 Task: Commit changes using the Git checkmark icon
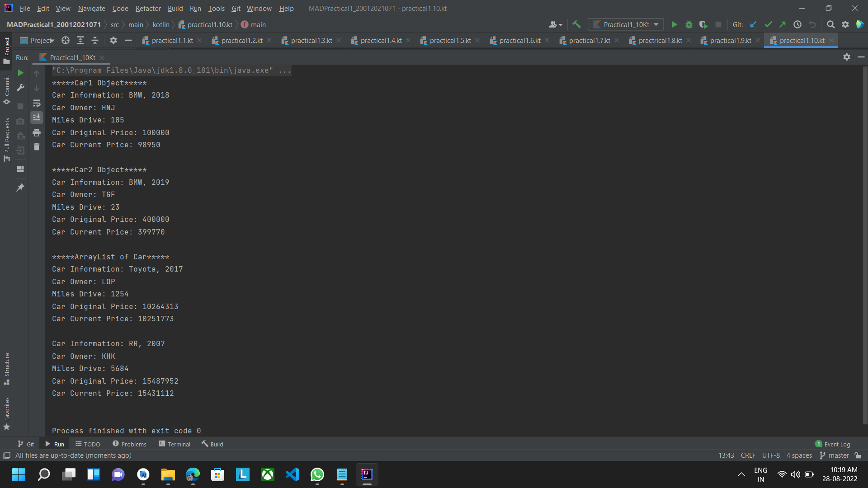[x=768, y=24]
